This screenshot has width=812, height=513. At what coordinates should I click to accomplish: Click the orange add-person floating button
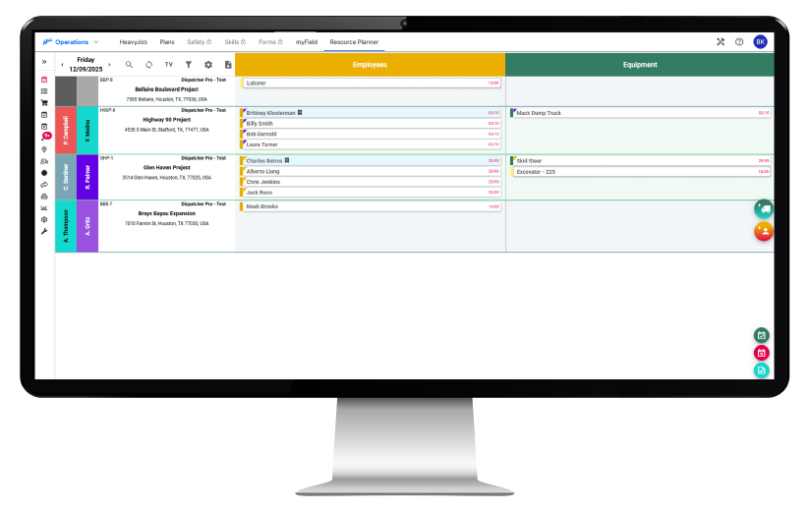[763, 231]
